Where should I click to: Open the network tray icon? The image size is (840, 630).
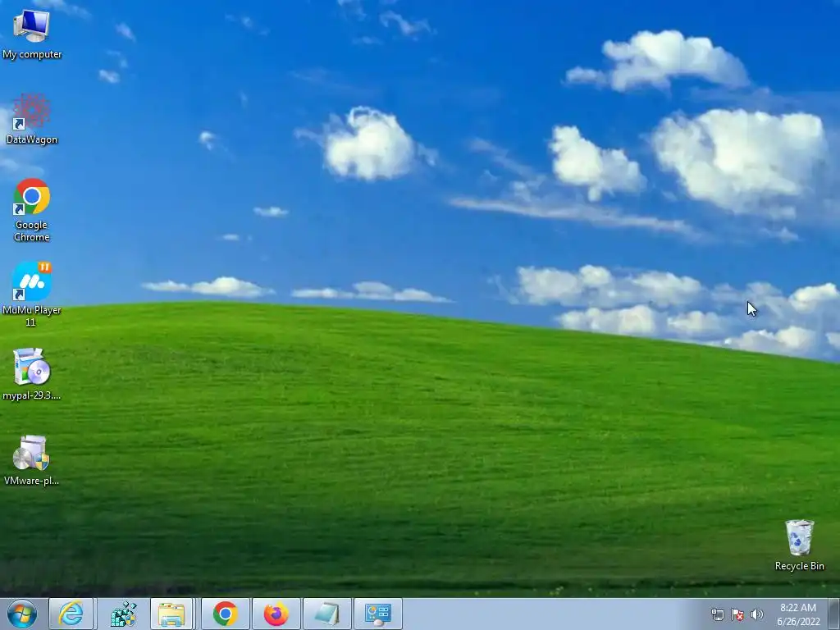click(717, 614)
